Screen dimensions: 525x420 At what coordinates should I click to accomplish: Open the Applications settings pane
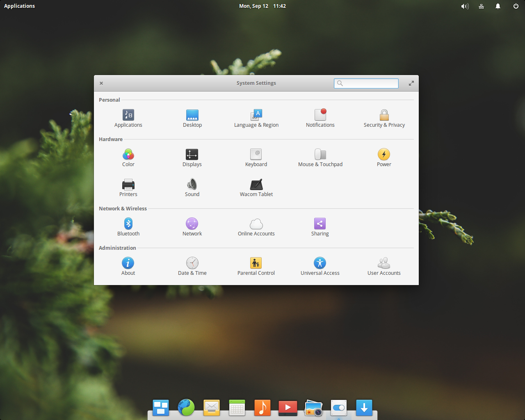pyautogui.click(x=128, y=119)
